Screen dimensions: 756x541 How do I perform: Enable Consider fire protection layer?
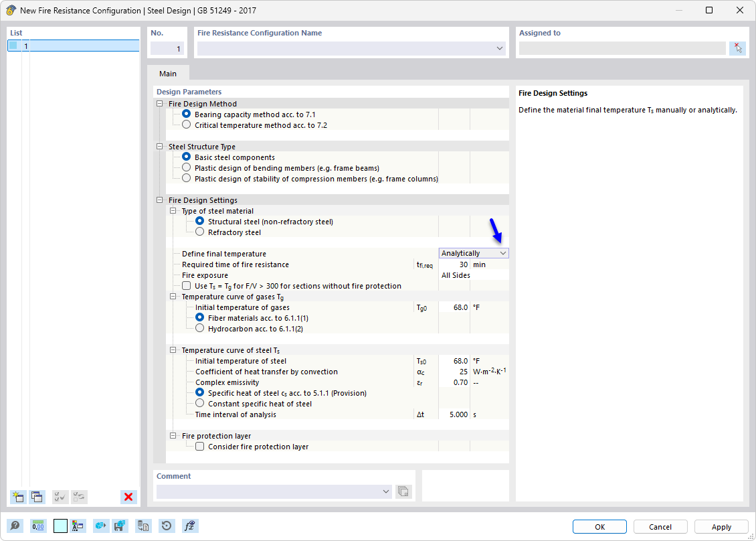(199, 446)
